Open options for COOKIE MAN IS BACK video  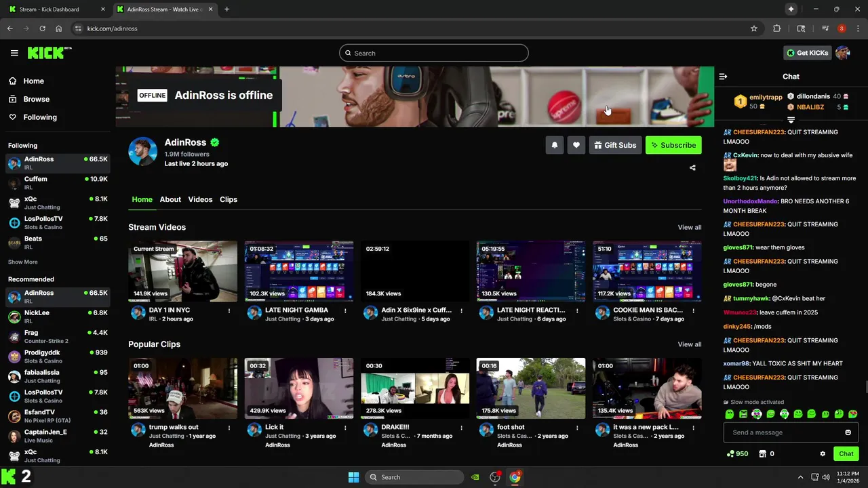693,311
